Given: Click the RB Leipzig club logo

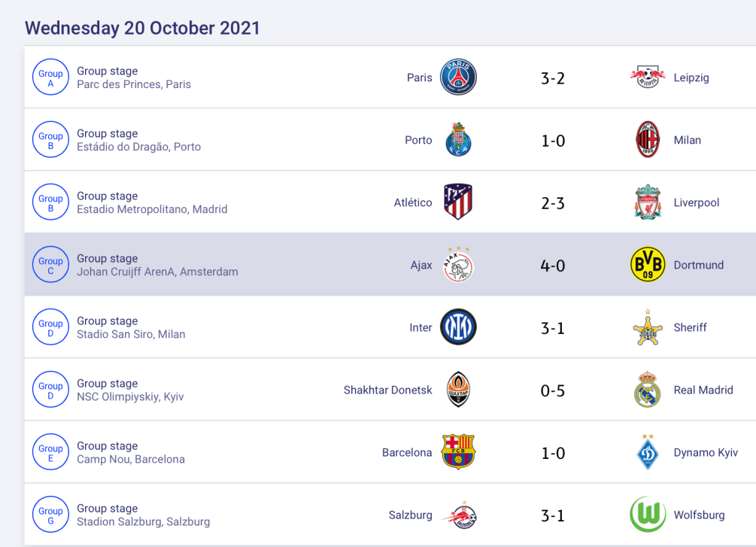Looking at the screenshot, I should pyautogui.click(x=648, y=77).
